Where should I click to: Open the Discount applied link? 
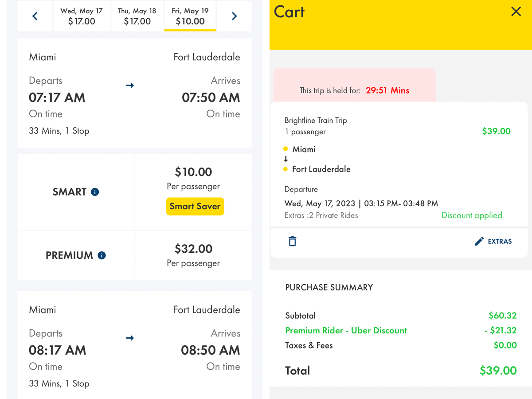[x=472, y=215]
